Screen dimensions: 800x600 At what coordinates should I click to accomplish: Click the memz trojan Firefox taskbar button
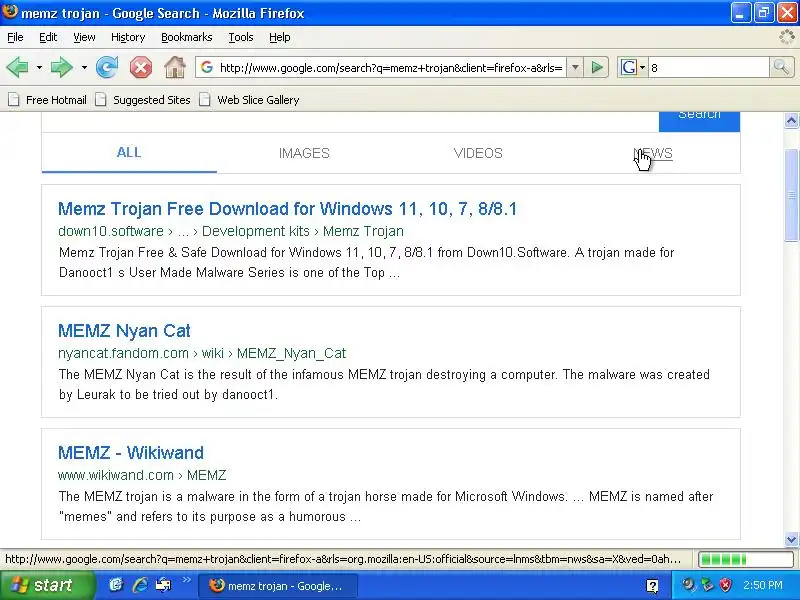(277, 586)
